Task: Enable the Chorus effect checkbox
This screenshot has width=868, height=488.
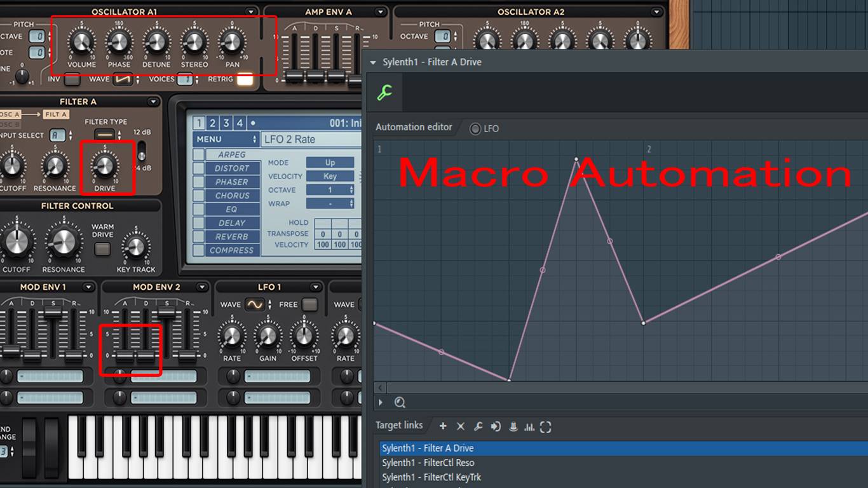Action: [x=199, y=196]
